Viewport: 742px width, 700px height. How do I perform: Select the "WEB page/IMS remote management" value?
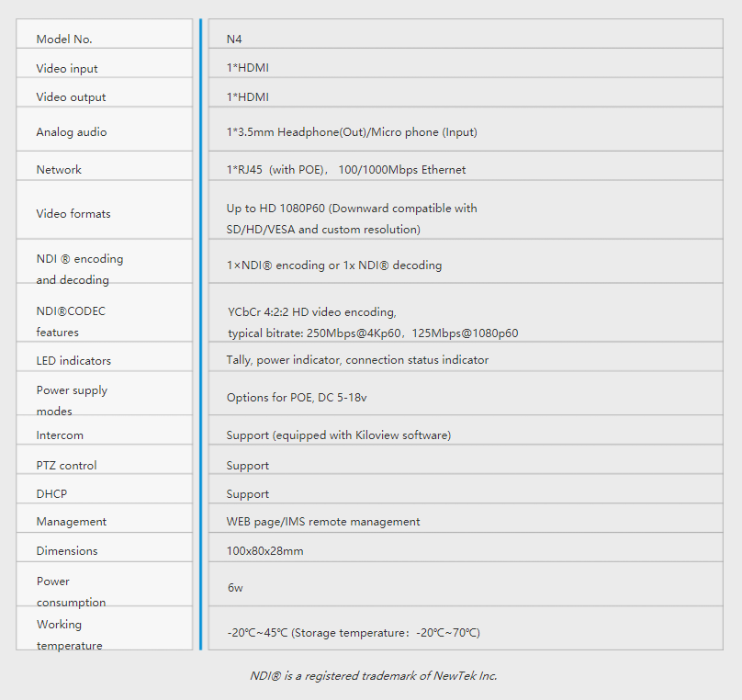(x=323, y=521)
